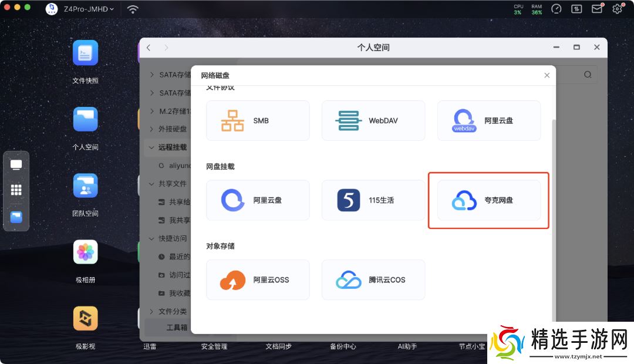The image size is (634, 364).
Task: Click the app grid icon in side dock
Action: [16, 190]
